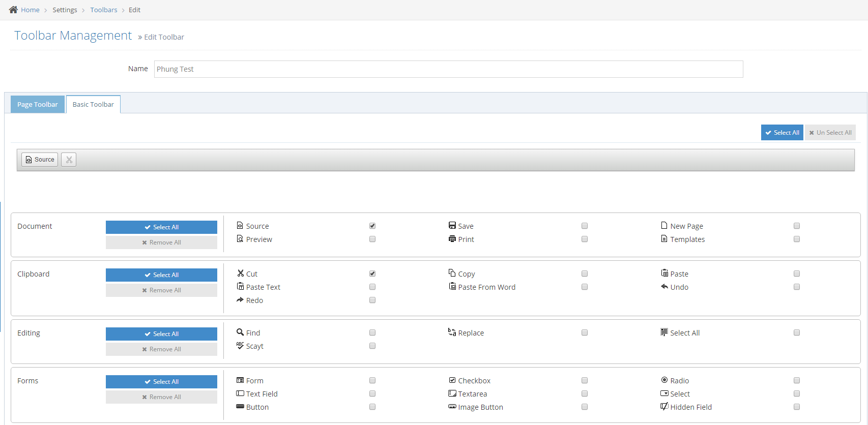Click the Paste From Word icon
Screen dimensions: 868x425
(452, 286)
